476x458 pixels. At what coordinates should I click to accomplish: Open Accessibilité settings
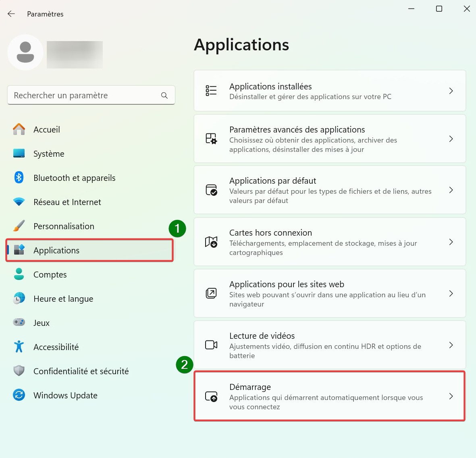click(x=91, y=347)
